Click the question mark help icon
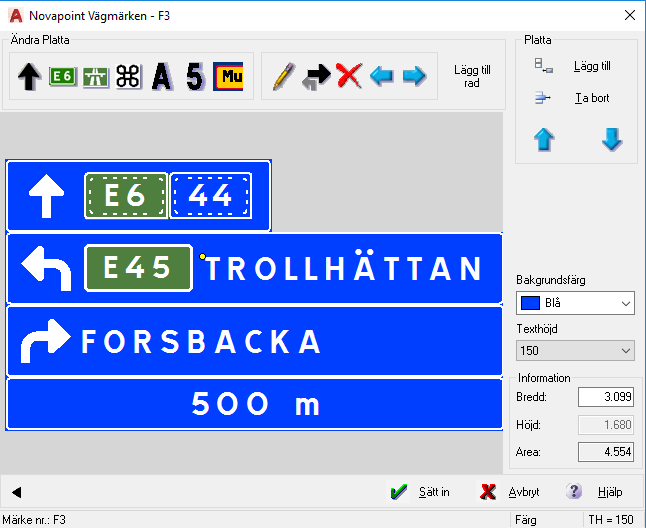Viewport: 646px width, 528px height. coord(573,491)
